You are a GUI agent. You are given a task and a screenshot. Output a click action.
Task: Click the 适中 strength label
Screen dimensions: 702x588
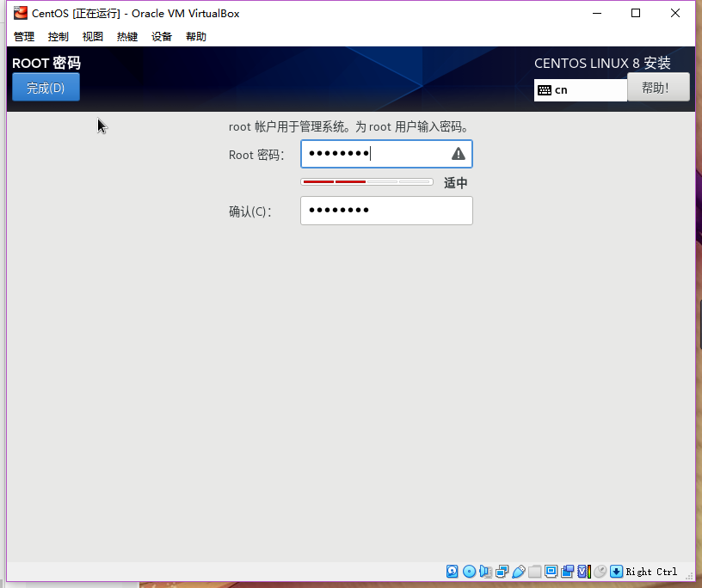tap(456, 182)
